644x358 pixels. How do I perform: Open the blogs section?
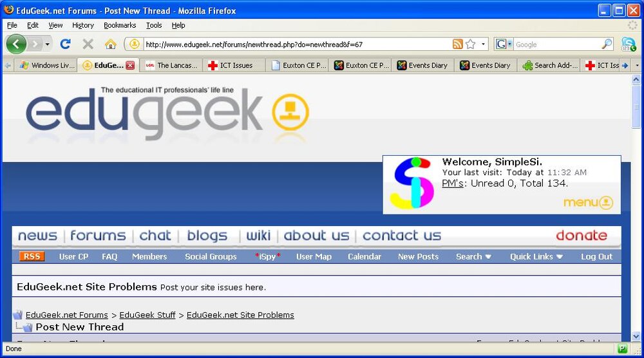click(x=207, y=236)
